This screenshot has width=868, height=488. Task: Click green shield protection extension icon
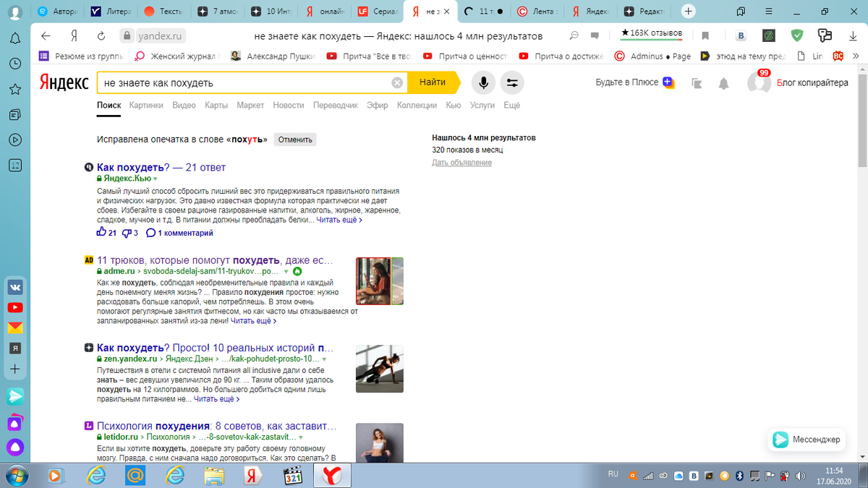click(x=796, y=35)
